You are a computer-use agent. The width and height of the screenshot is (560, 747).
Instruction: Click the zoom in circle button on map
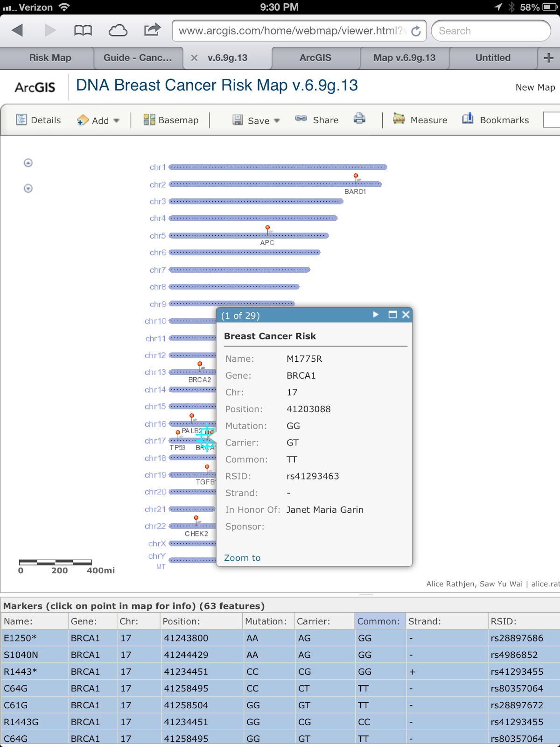point(28,163)
